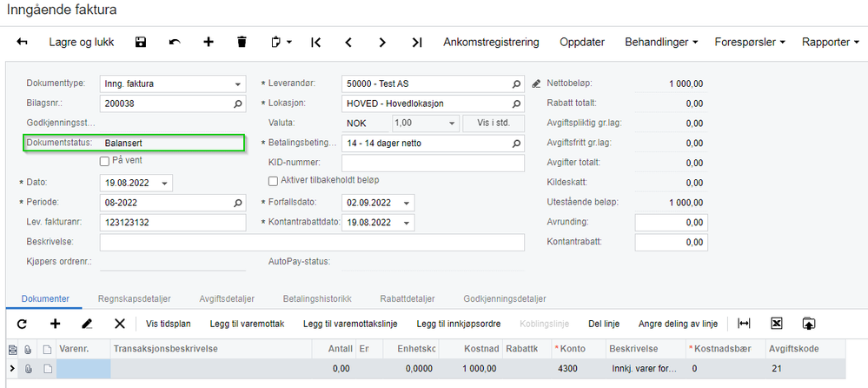
Task: Open the Kontantrabattdato date dropdown
Action: pos(407,223)
